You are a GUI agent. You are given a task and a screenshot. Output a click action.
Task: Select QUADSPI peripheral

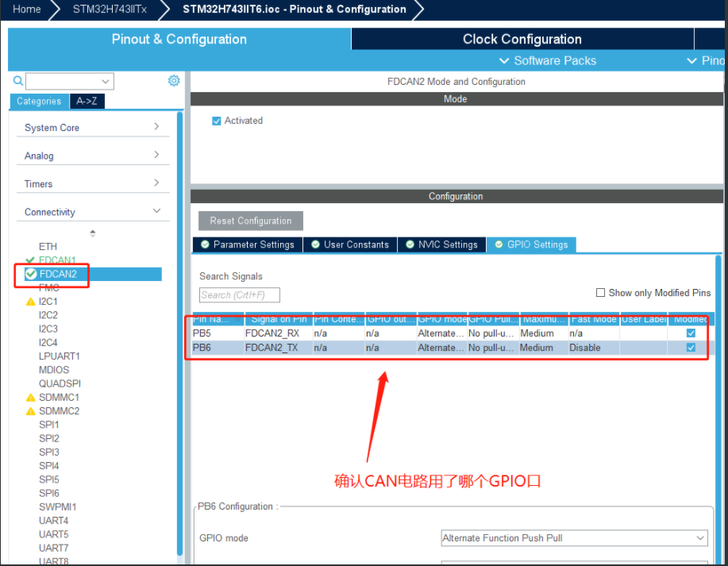coord(60,384)
